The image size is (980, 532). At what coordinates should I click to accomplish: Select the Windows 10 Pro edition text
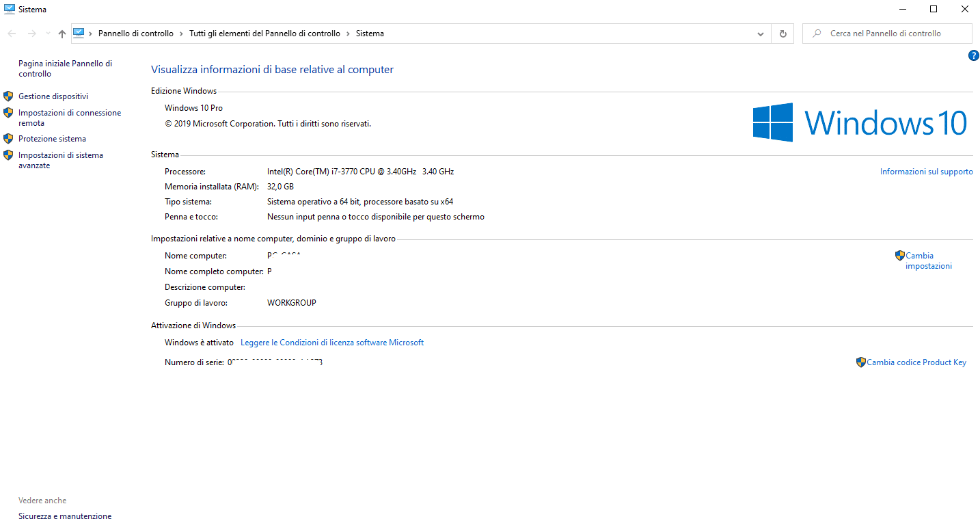pyautogui.click(x=193, y=108)
